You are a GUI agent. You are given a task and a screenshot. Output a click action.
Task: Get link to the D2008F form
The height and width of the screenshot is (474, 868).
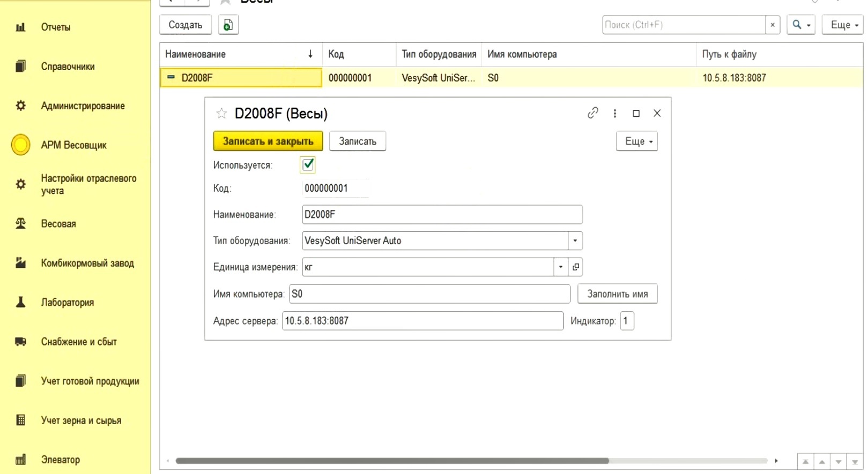click(592, 113)
